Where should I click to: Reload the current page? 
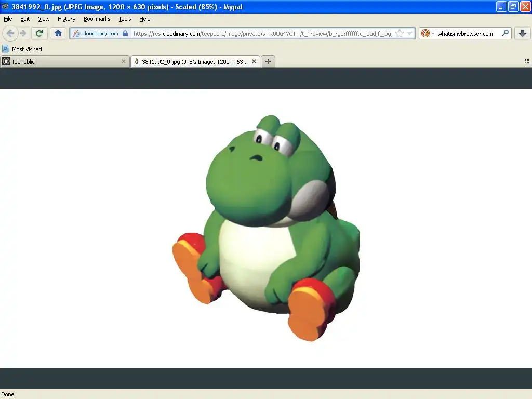39,33
